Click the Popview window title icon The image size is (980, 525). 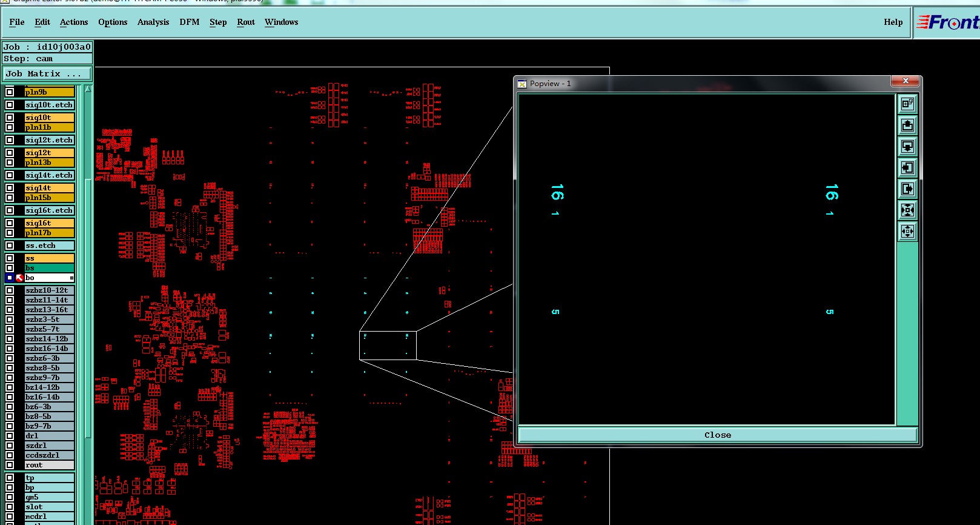coord(522,84)
